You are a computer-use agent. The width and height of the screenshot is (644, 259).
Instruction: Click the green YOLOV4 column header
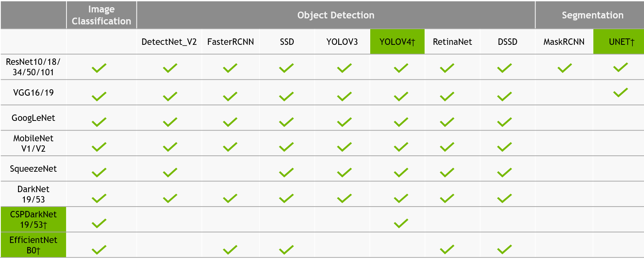click(x=397, y=42)
